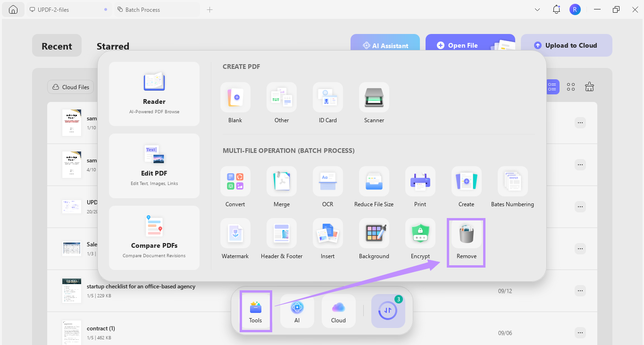Viewport: 644px width, 345px height.
Task: Open the options menu for contract (1)
Action: (x=580, y=332)
